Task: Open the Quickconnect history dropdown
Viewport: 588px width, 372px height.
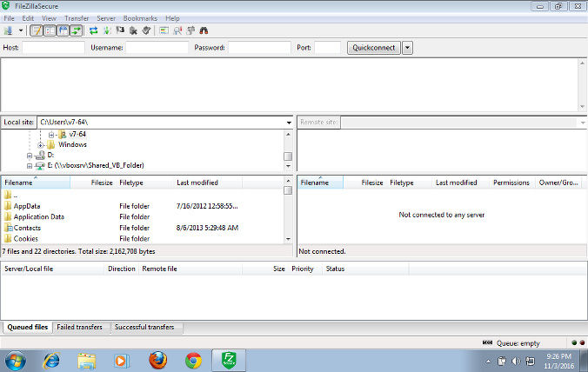Action: [408, 48]
